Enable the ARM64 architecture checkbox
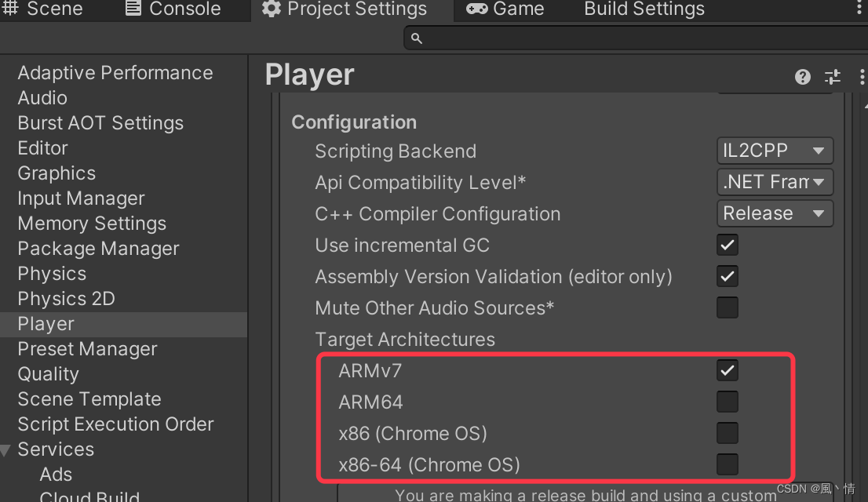Image resolution: width=868 pixels, height=502 pixels. 728,402
